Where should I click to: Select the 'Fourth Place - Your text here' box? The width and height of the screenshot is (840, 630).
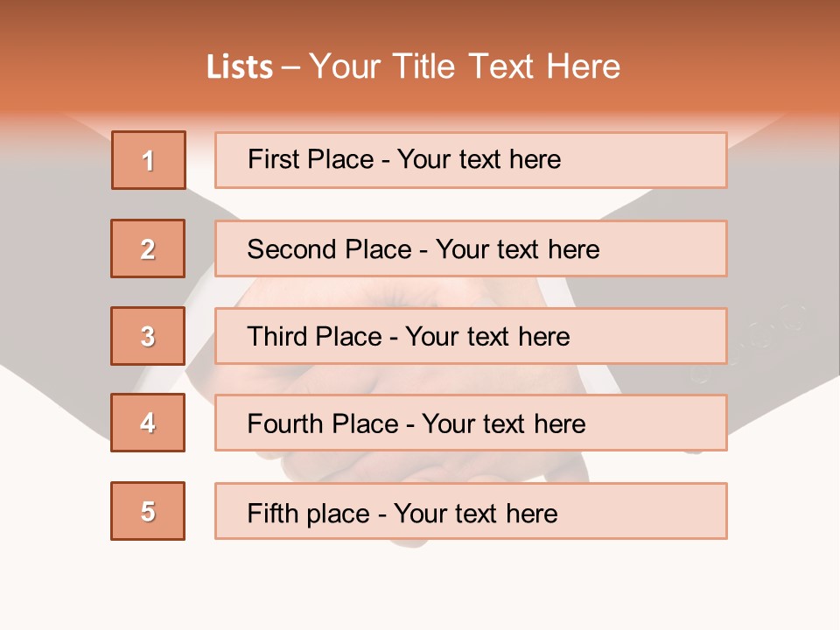[x=471, y=423]
